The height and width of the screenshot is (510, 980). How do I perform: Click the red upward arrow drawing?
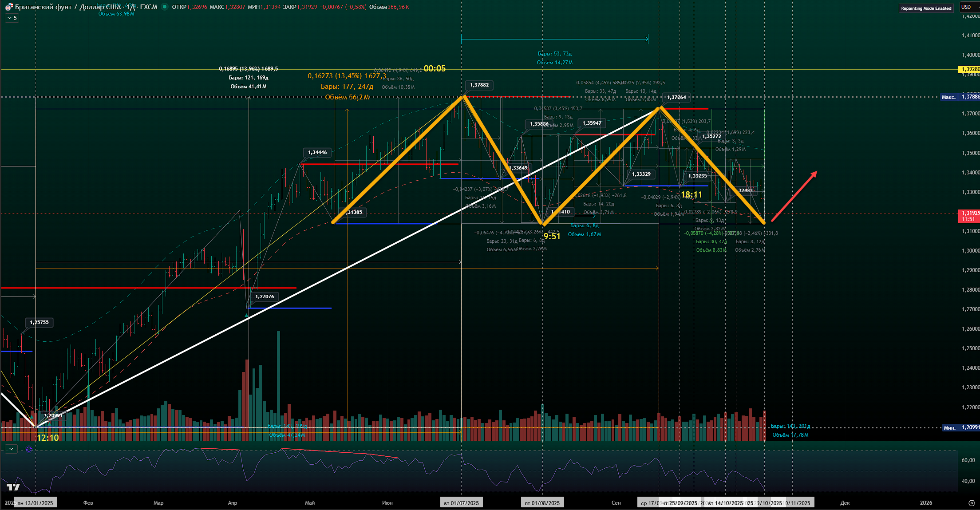pyautogui.click(x=794, y=196)
